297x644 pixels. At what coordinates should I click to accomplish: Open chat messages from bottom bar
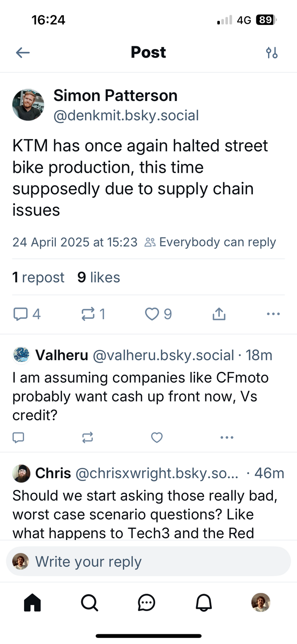(146, 603)
